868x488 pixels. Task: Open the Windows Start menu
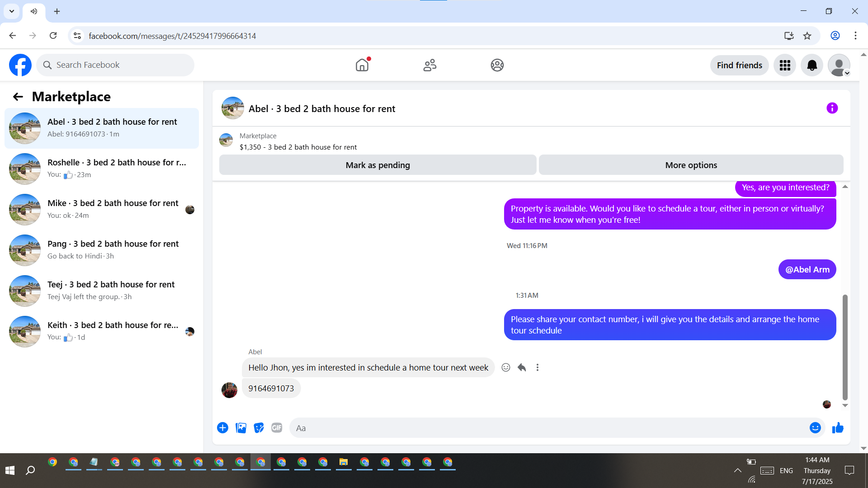10,470
